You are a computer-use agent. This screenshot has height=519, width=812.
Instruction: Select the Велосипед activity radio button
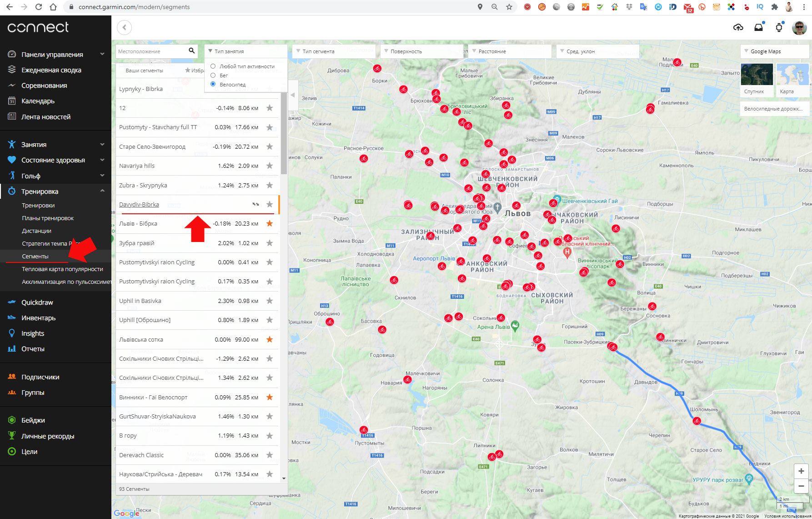pos(213,84)
